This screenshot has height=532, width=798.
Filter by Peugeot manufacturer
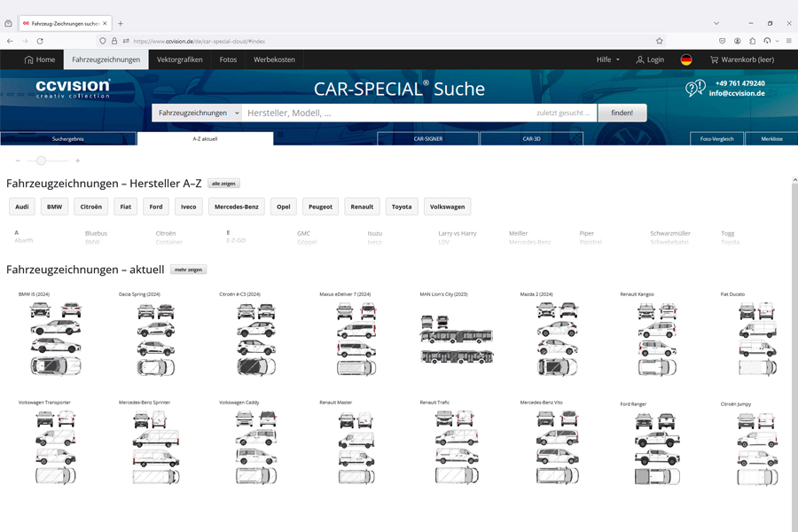tap(321, 207)
